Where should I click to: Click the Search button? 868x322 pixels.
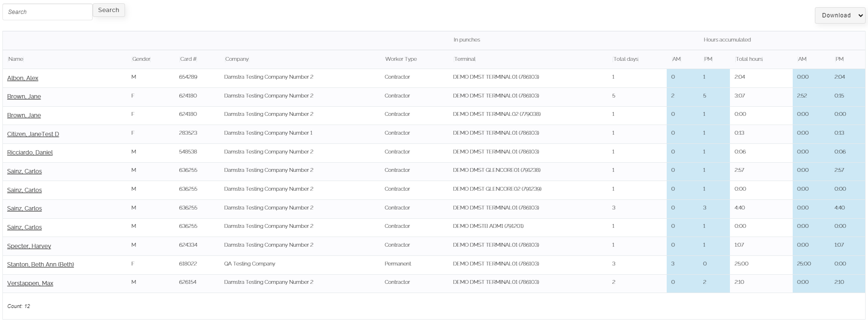pyautogui.click(x=109, y=10)
